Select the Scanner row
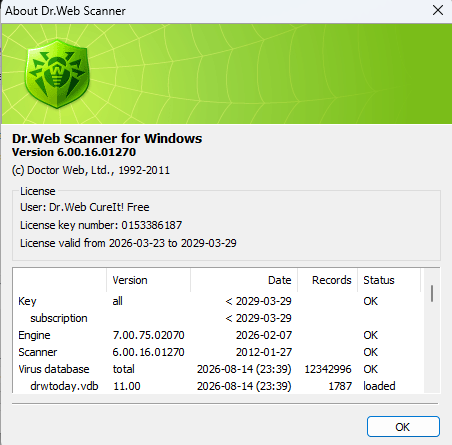The image size is (452, 445). click(219, 352)
